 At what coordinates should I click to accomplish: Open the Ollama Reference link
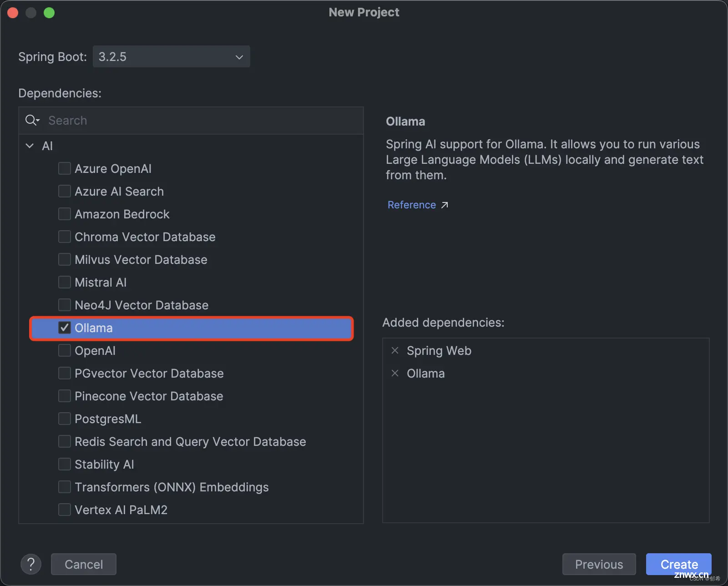412,205
